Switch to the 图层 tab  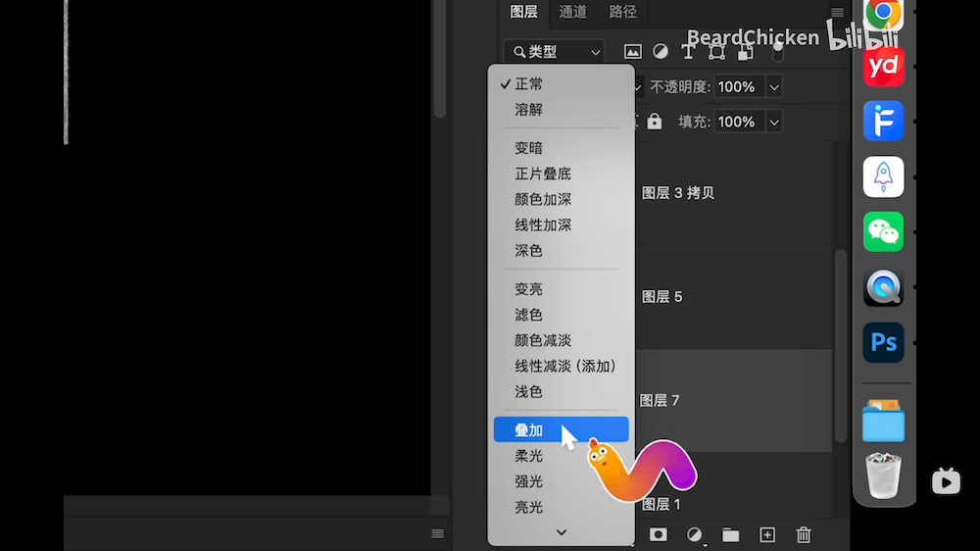[x=523, y=12]
